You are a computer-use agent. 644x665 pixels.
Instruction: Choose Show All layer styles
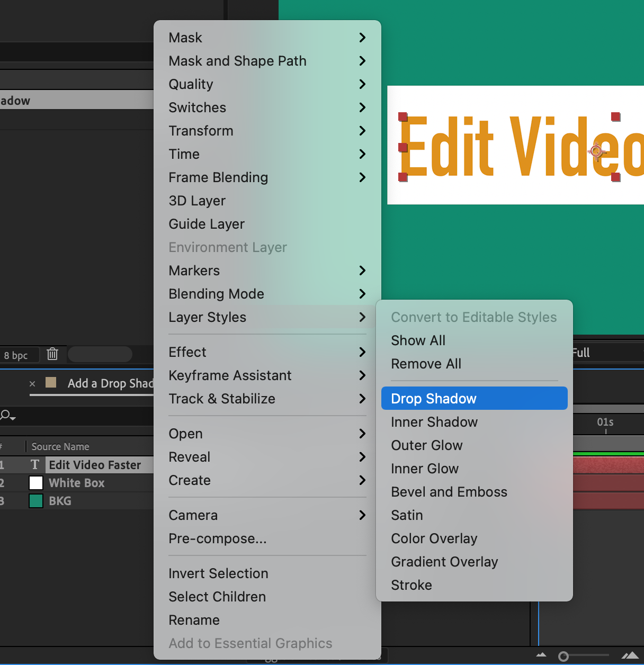[475, 340]
